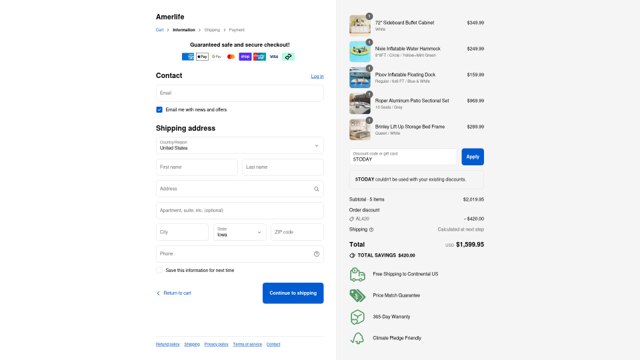
Task: Click the UnionPay payment icon
Action: (259, 57)
